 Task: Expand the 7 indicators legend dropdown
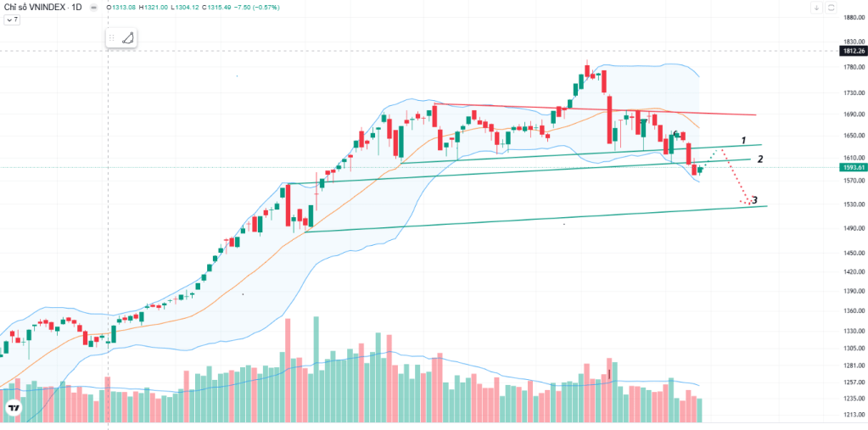click(12, 20)
